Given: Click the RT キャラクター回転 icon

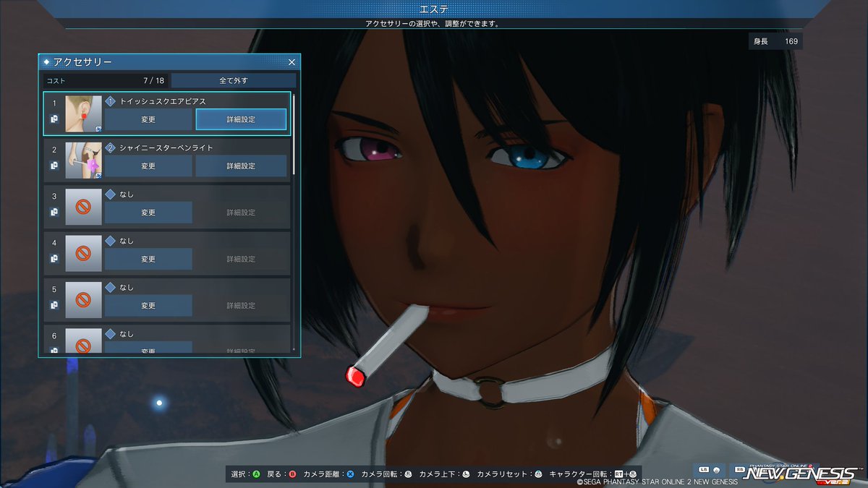Looking at the screenshot, I should [619, 474].
